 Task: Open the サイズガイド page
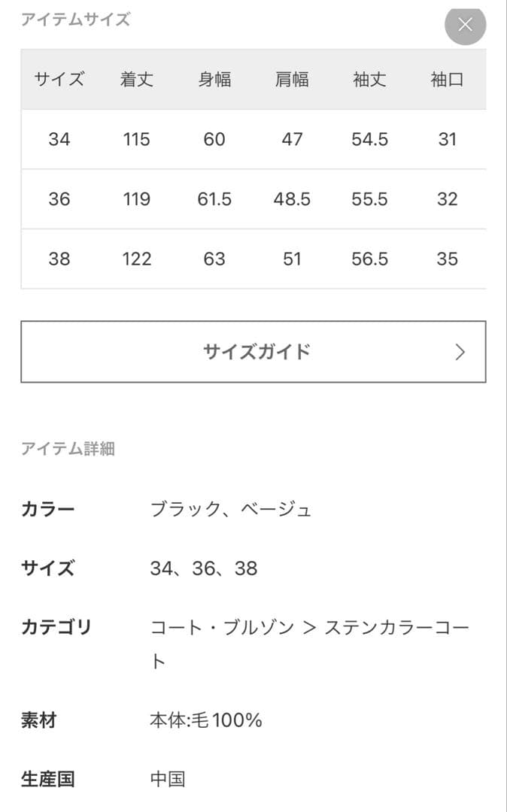[x=254, y=351]
